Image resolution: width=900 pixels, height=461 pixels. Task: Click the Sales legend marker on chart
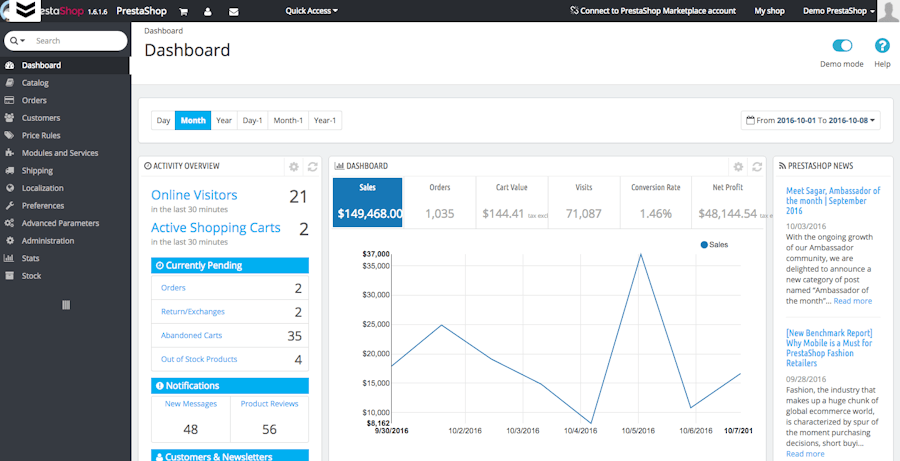(704, 245)
